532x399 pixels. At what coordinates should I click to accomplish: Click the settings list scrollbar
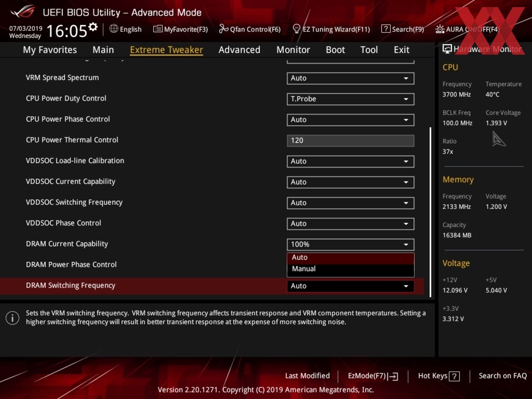point(430,212)
